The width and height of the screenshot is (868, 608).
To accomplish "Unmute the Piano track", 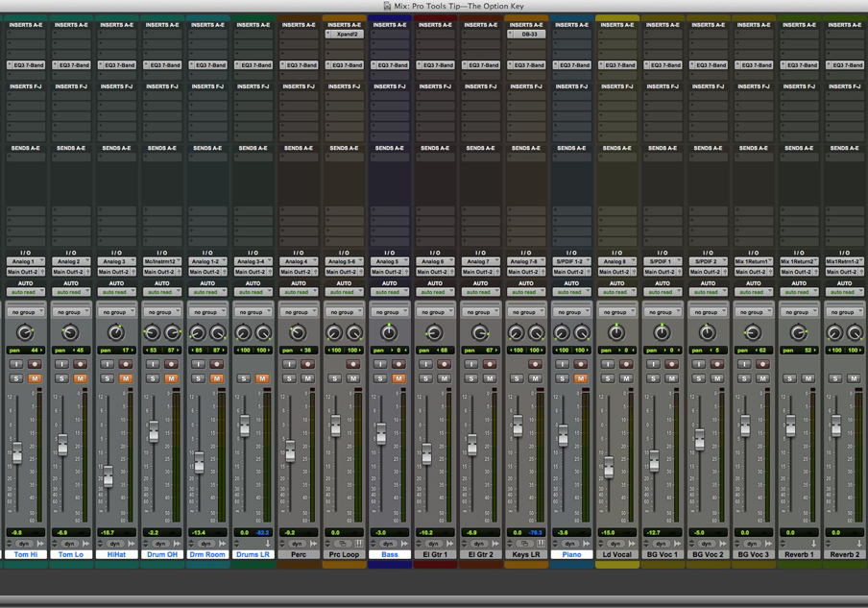I will pos(580,378).
